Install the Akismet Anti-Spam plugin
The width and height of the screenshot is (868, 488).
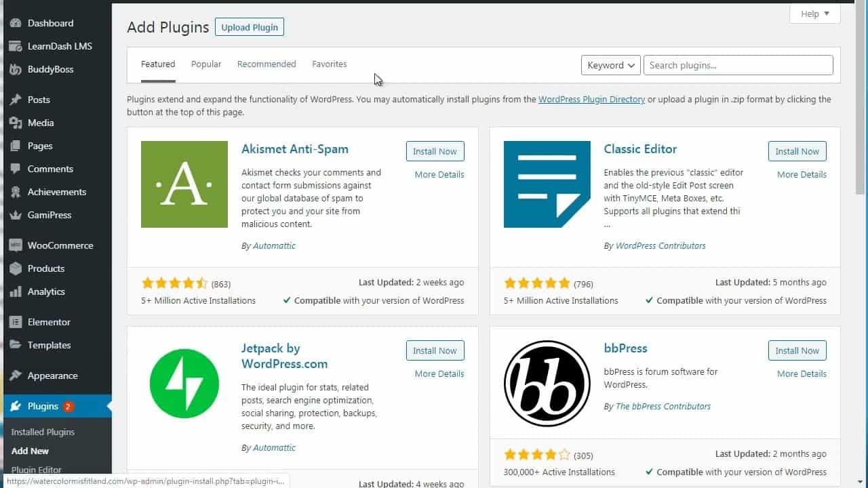[x=435, y=151]
